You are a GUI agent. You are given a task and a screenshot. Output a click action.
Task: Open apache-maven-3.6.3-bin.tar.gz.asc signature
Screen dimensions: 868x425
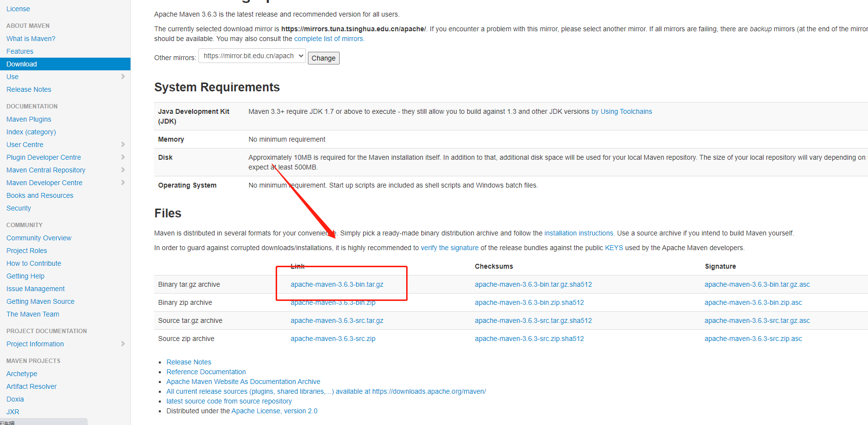click(x=757, y=284)
